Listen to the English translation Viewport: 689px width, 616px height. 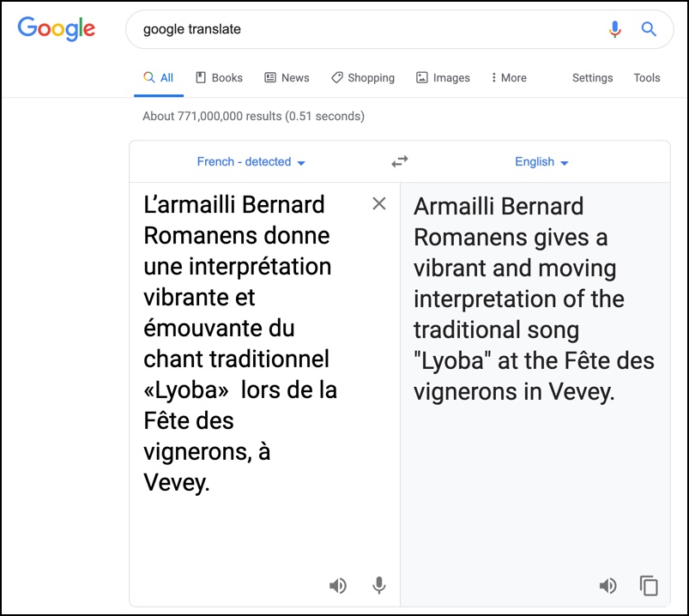(607, 585)
